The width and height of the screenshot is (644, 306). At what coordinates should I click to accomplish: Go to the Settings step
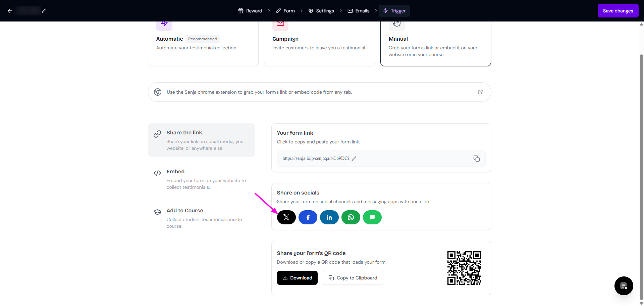[321, 11]
